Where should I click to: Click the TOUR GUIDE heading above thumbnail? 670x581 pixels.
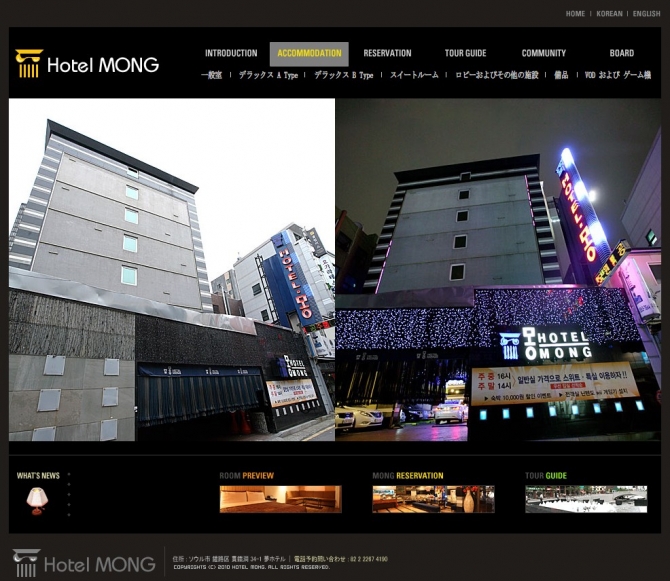coord(546,475)
